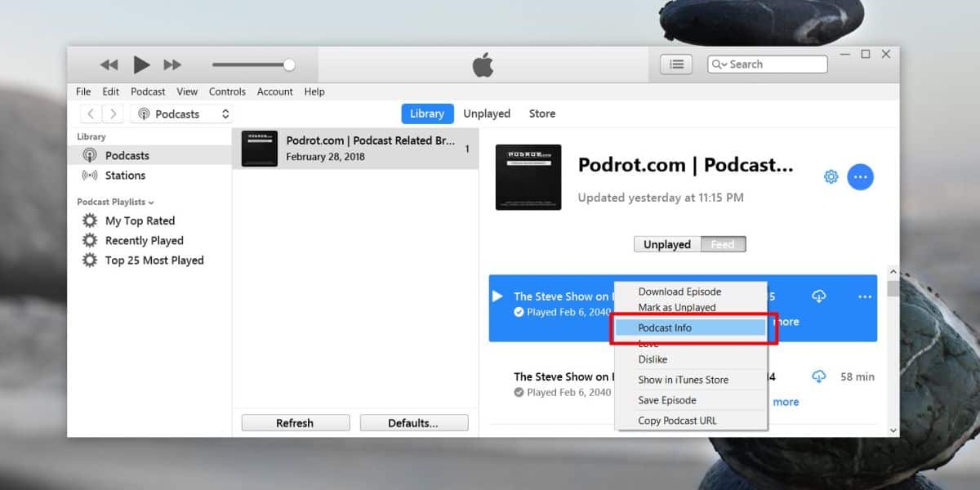Click the Search input field

[x=768, y=65]
